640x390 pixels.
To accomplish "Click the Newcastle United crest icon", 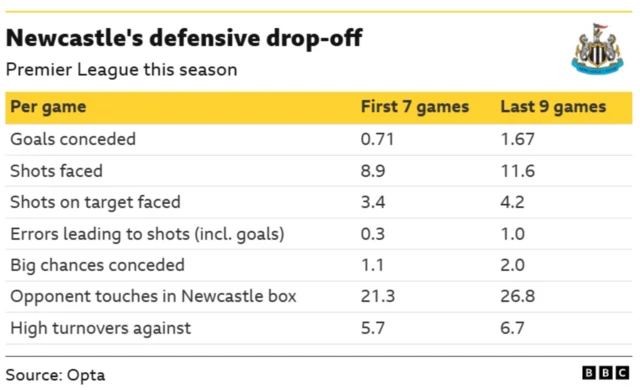I will pyautogui.click(x=597, y=49).
